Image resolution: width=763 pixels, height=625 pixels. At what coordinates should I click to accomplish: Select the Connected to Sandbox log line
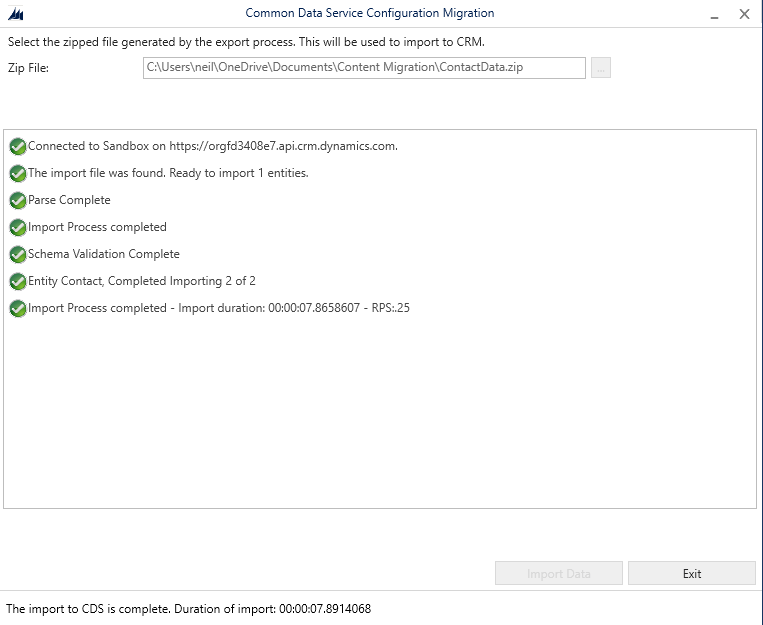[212, 146]
